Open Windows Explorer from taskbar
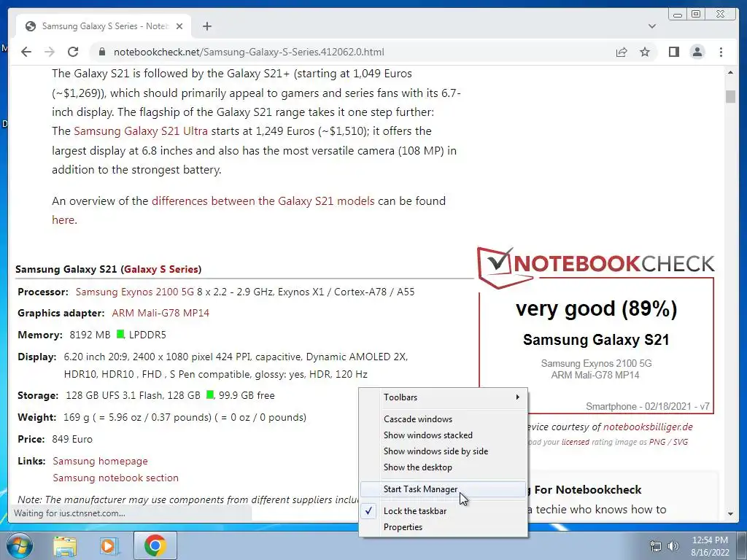747x560 pixels. pyautogui.click(x=65, y=545)
